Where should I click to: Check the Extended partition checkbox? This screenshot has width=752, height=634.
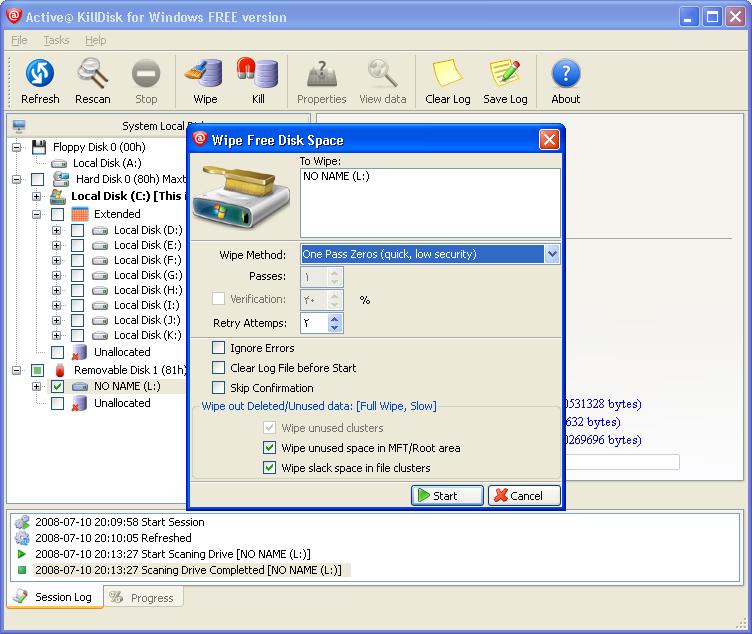pos(58,214)
